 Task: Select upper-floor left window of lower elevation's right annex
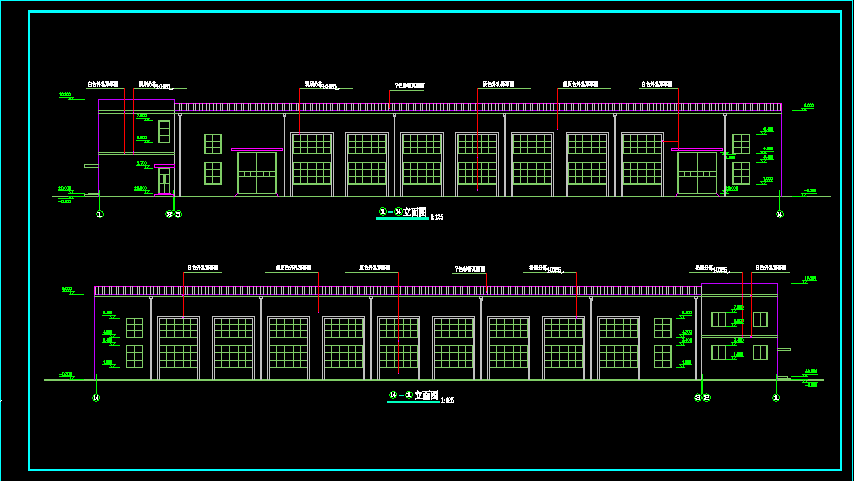(x=718, y=319)
